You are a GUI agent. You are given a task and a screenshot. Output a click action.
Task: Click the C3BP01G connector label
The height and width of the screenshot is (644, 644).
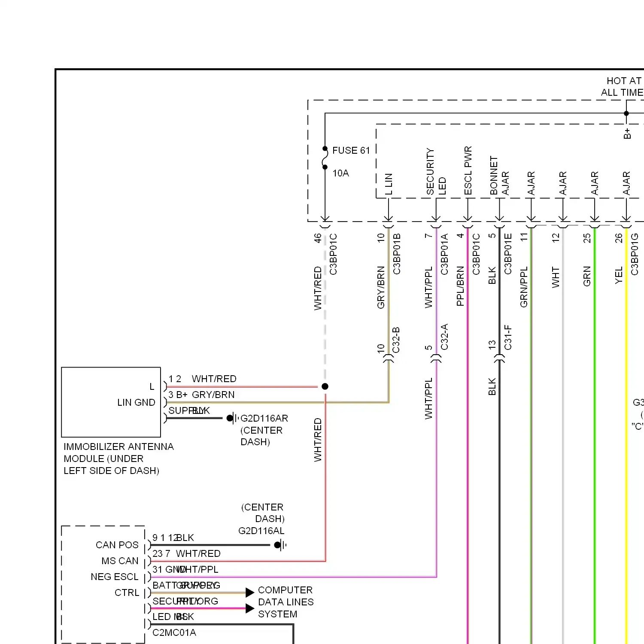pos(635,254)
